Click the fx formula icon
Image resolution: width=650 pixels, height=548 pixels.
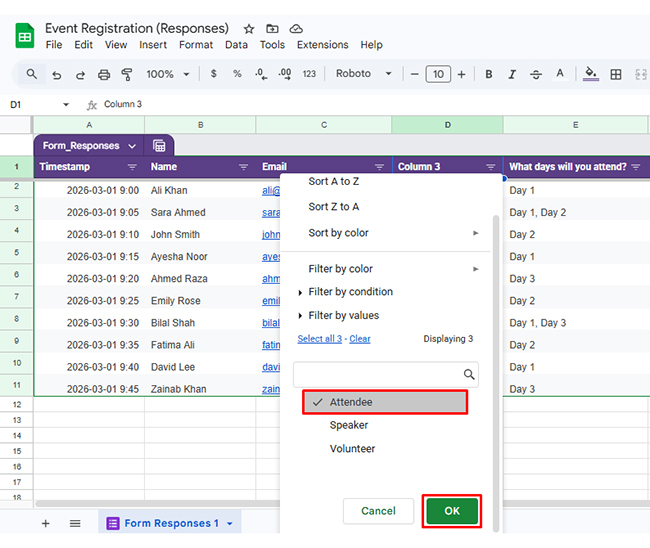(92, 105)
